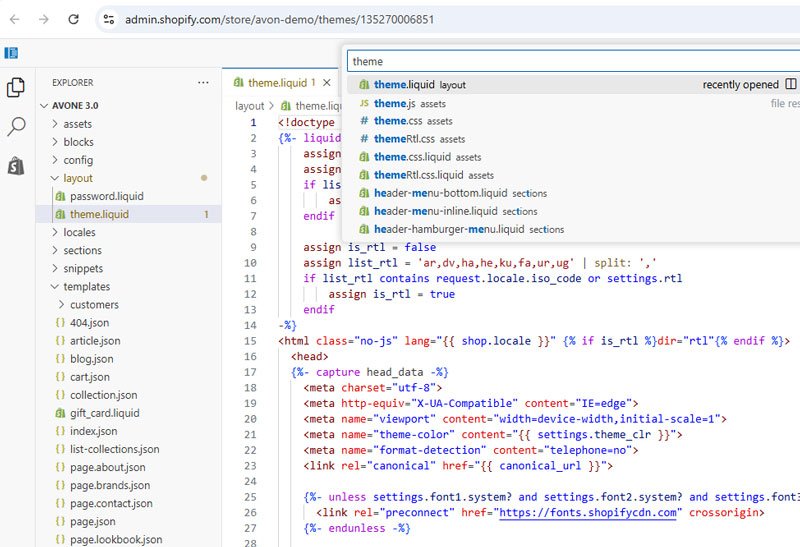Open article.json template file
The width and height of the screenshot is (800, 547).
(129, 341)
